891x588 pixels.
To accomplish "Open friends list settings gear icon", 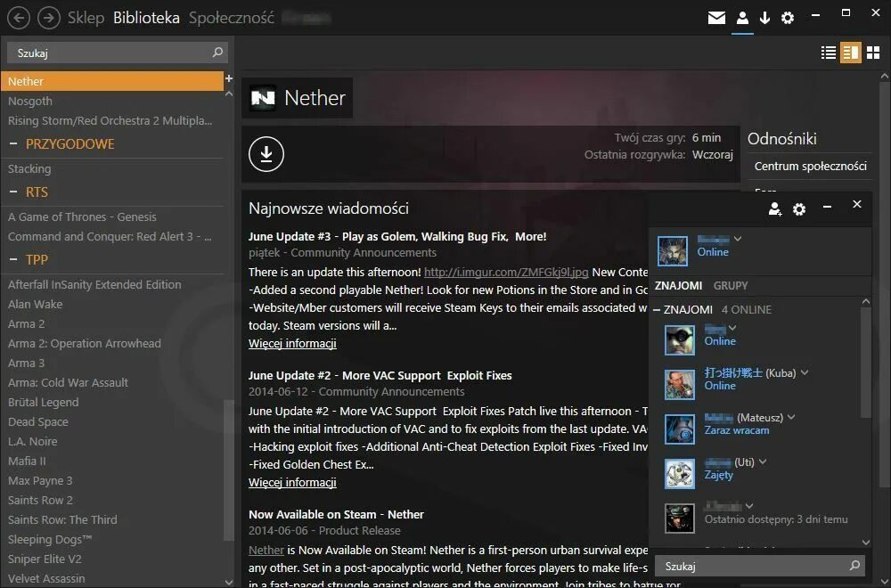I will [798, 208].
